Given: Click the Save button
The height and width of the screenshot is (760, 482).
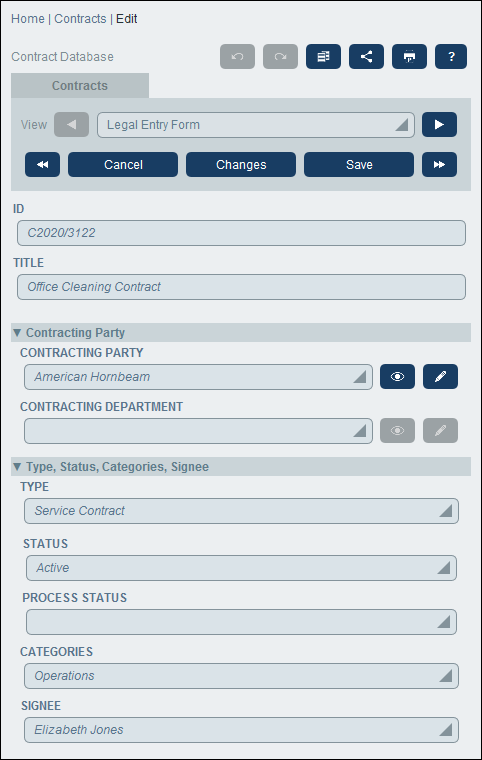Looking at the screenshot, I should click(359, 164).
